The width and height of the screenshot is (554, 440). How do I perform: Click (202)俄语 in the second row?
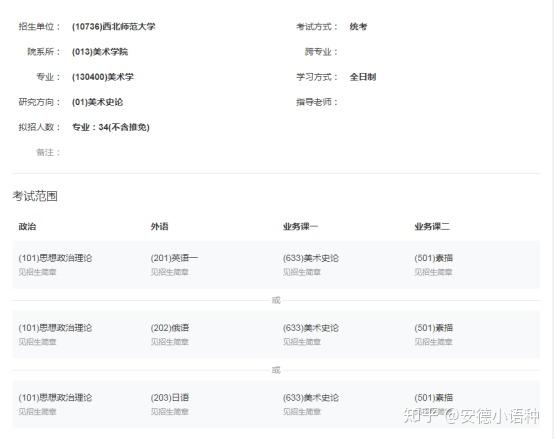point(170,328)
